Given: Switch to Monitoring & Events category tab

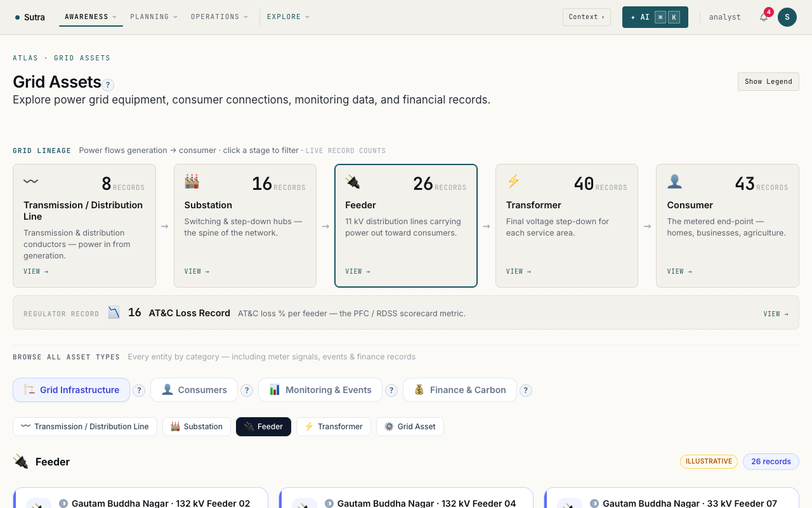Looking at the screenshot, I should tap(320, 390).
